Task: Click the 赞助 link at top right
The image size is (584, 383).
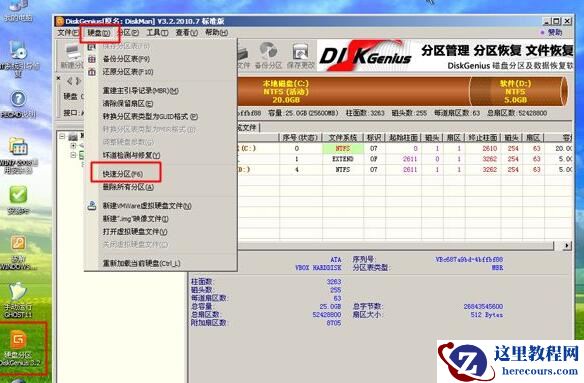Action: [x=555, y=33]
